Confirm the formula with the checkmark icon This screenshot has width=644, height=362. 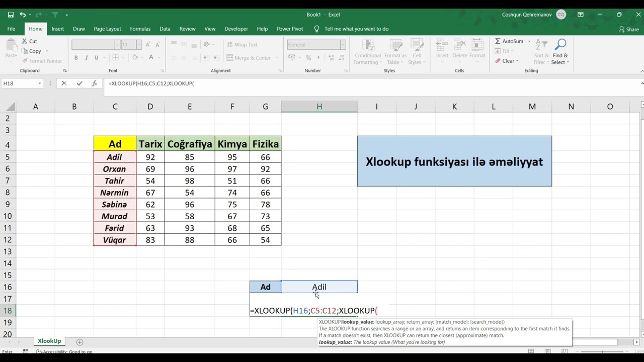click(x=79, y=83)
